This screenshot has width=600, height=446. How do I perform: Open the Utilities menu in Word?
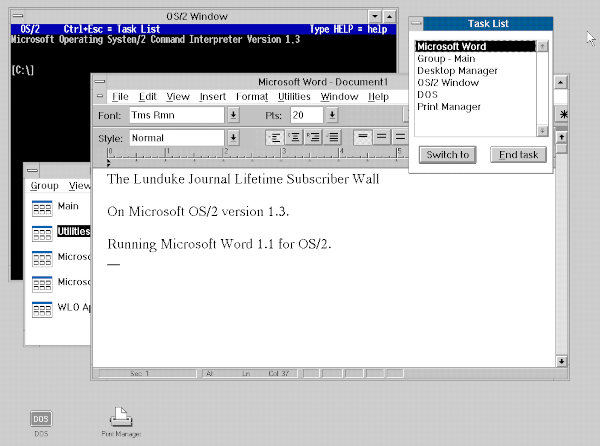coord(294,96)
